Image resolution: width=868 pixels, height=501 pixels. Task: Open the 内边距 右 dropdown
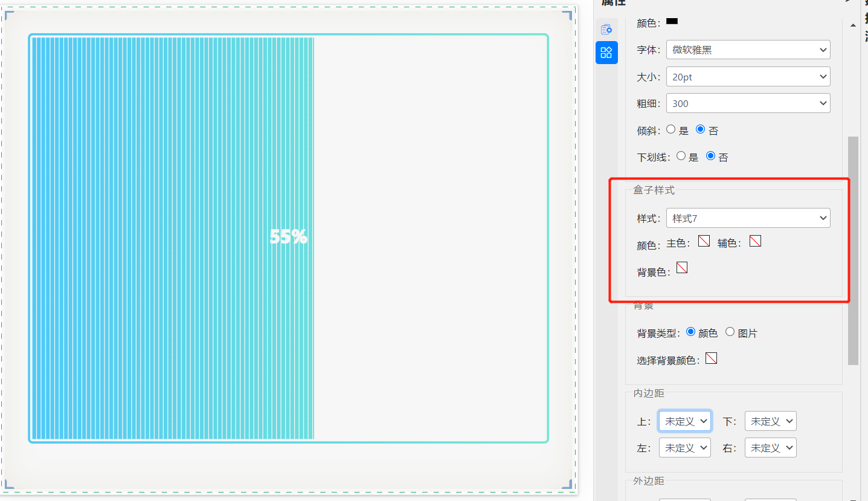(770, 447)
